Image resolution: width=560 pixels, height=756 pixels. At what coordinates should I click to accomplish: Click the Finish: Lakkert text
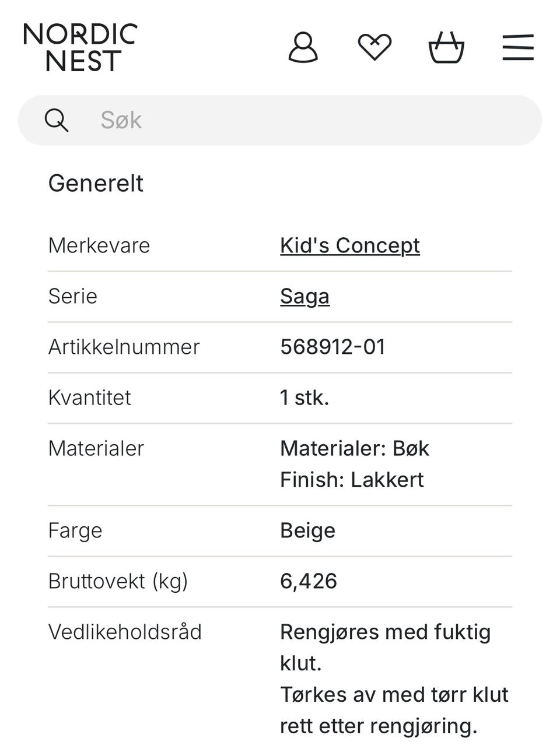tap(352, 480)
